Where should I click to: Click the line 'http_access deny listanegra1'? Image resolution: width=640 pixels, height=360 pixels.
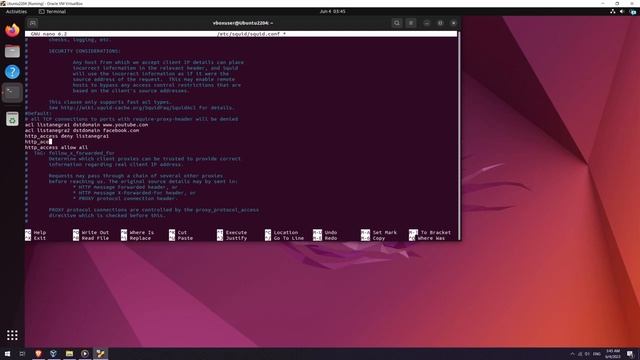click(x=67, y=136)
